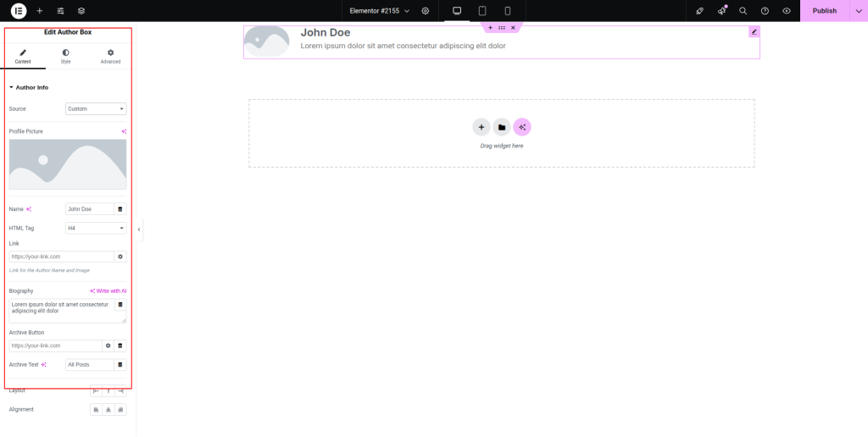Set Alignment to center
The height and width of the screenshot is (437, 868).
tap(108, 409)
